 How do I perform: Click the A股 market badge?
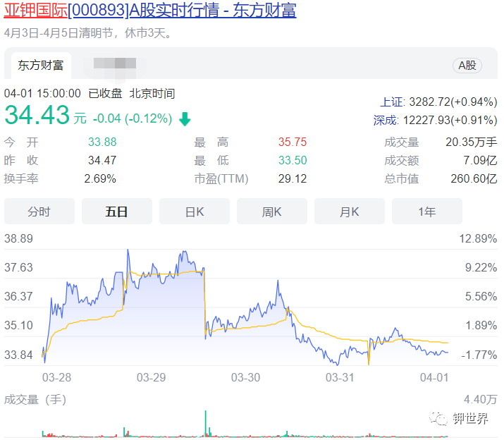point(467,66)
